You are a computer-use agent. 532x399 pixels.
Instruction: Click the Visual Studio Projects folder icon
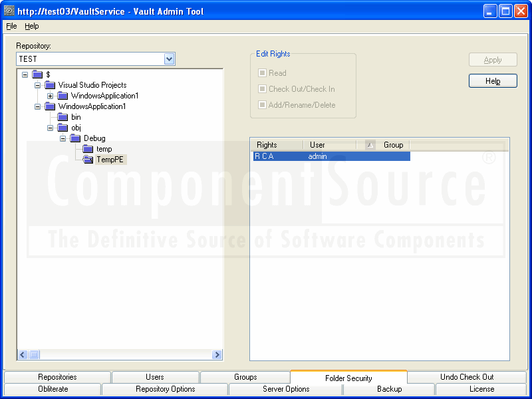point(50,85)
